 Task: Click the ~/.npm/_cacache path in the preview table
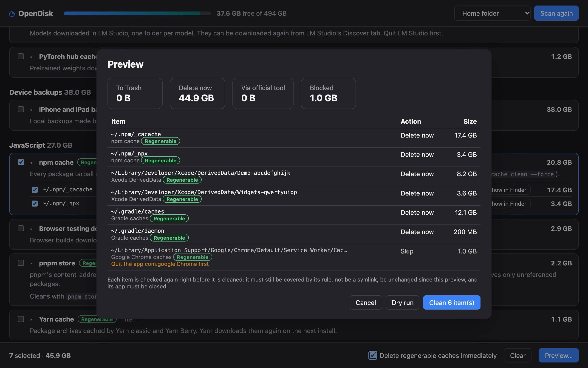coord(136,134)
